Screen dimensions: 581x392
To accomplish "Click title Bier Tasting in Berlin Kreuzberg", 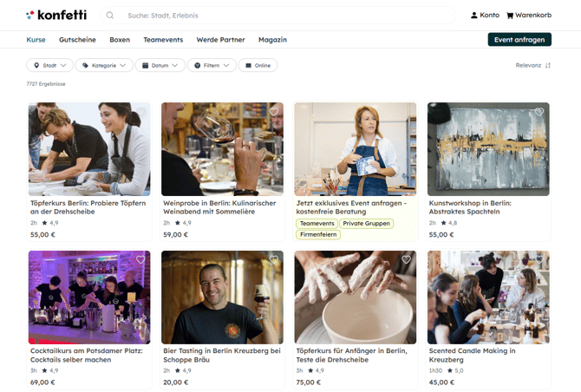I will pyautogui.click(x=222, y=356).
